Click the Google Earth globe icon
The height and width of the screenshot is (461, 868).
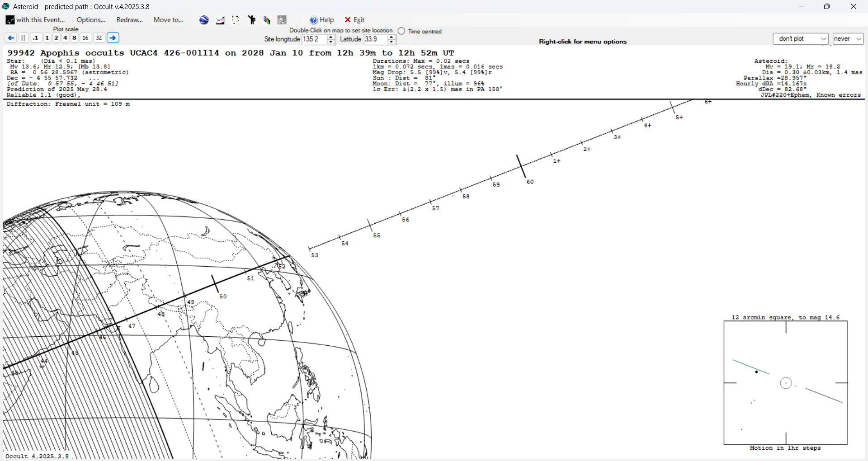click(204, 20)
